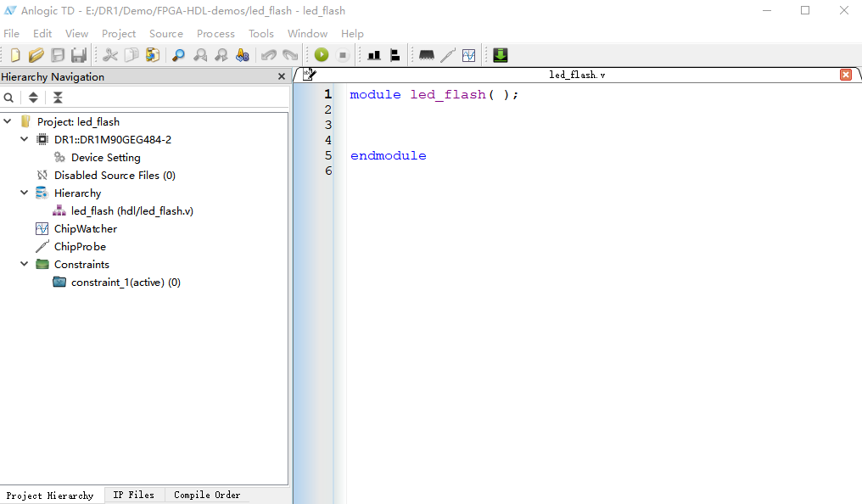Open the Process menu

(x=215, y=34)
